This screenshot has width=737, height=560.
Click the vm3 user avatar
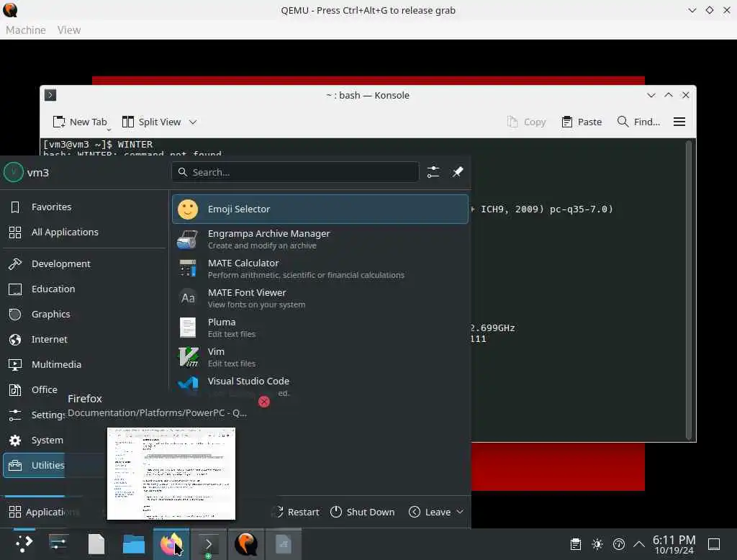(14, 172)
